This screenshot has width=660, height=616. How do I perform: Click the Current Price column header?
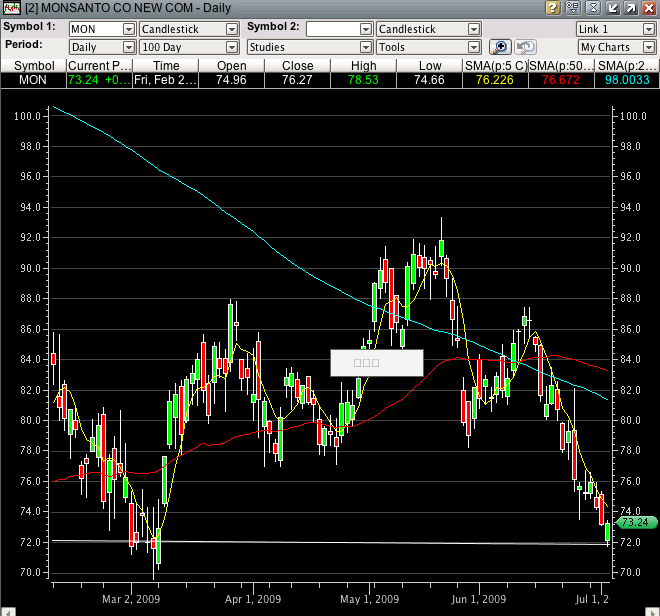coord(99,65)
